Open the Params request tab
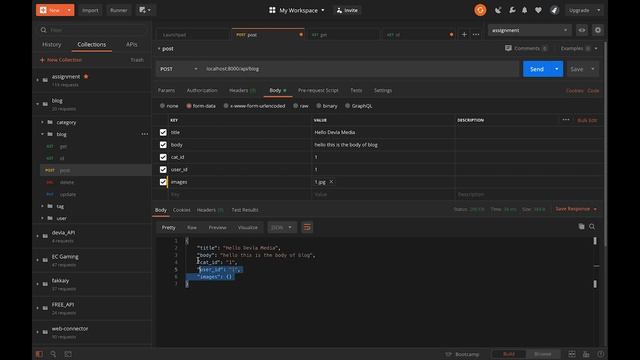 [166, 90]
